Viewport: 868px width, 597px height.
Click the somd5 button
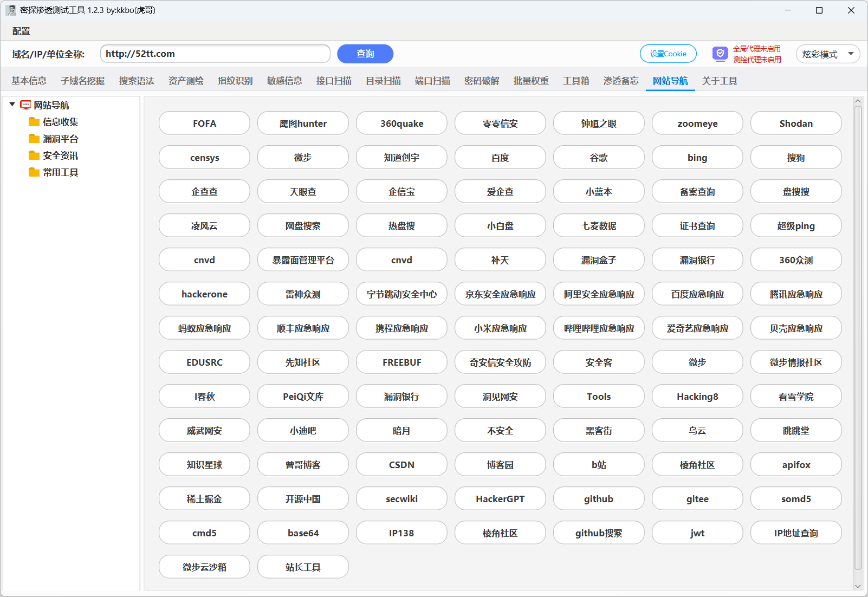pyautogui.click(x=796, y=498)
